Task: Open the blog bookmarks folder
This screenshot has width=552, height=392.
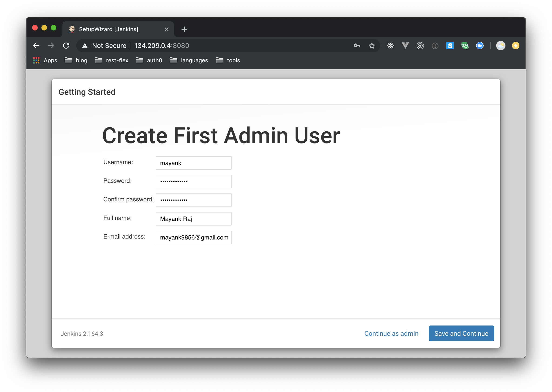Action: pos(76,60)
